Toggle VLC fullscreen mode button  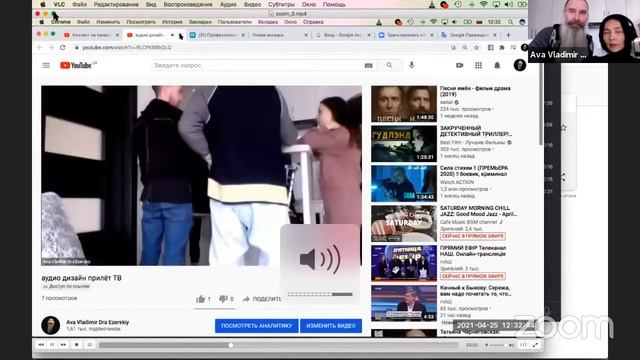pyautogui.click(x=535, y=345)
